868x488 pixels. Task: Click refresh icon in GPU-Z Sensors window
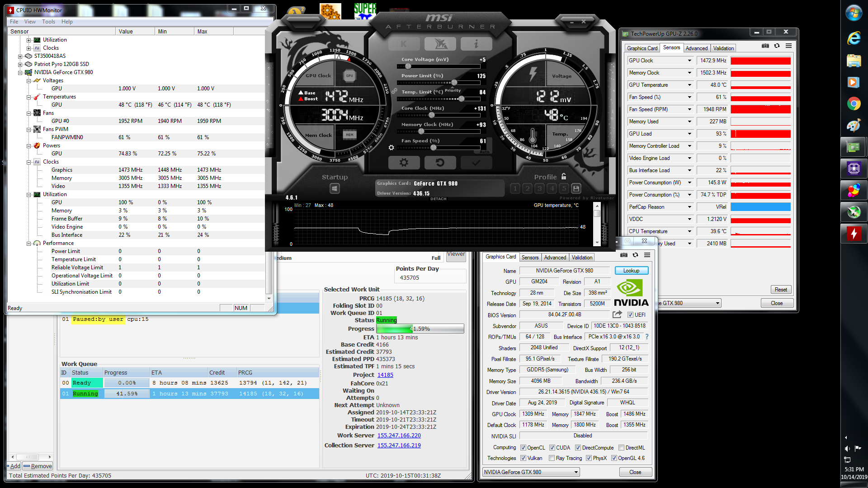pos(777,46)
